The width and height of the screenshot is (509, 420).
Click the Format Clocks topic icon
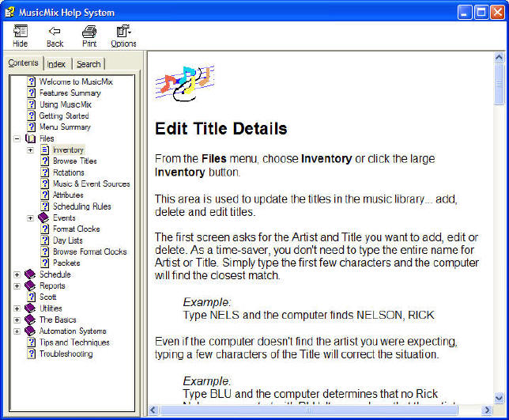(45, 229)
